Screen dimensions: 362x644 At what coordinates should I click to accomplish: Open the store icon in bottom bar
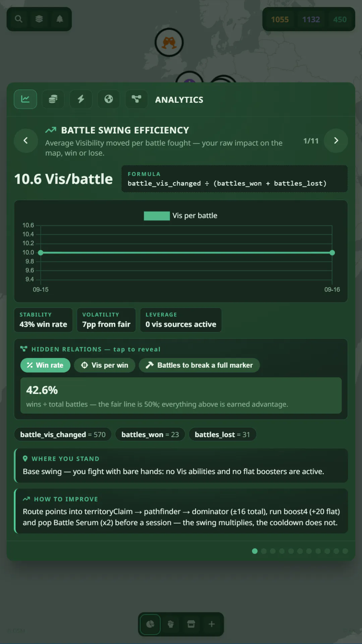tap(191, 624)
